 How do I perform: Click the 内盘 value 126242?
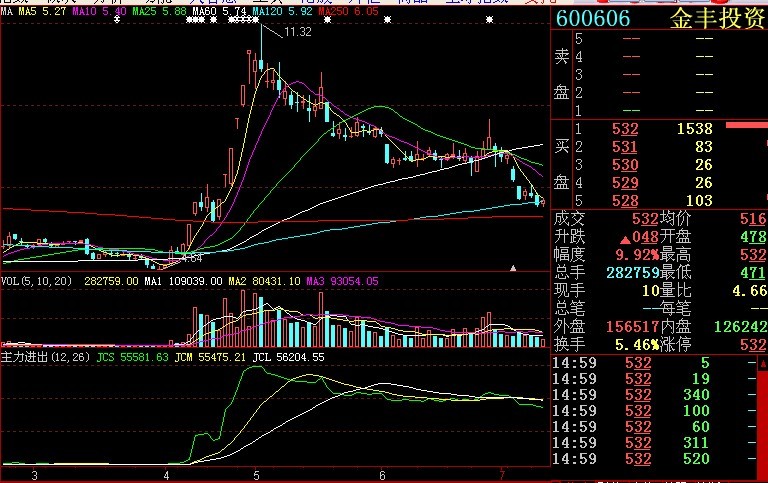tap(741, 326)
